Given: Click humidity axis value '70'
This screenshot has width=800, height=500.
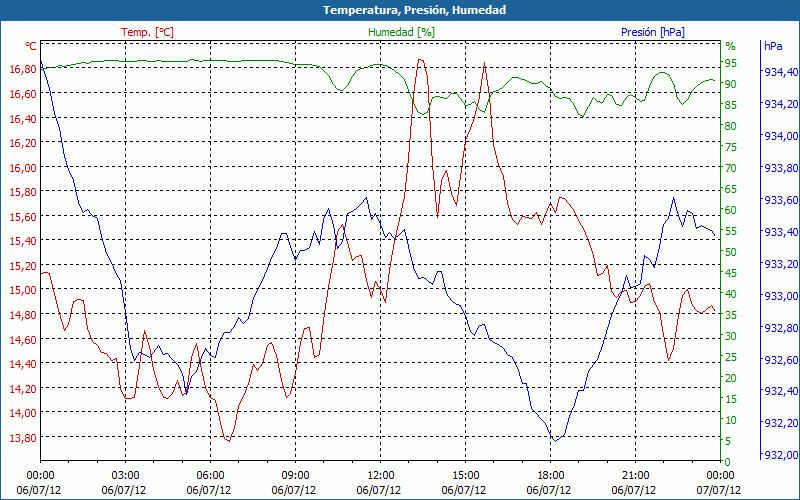Looking at the screenshot, I should pos(731,168).
